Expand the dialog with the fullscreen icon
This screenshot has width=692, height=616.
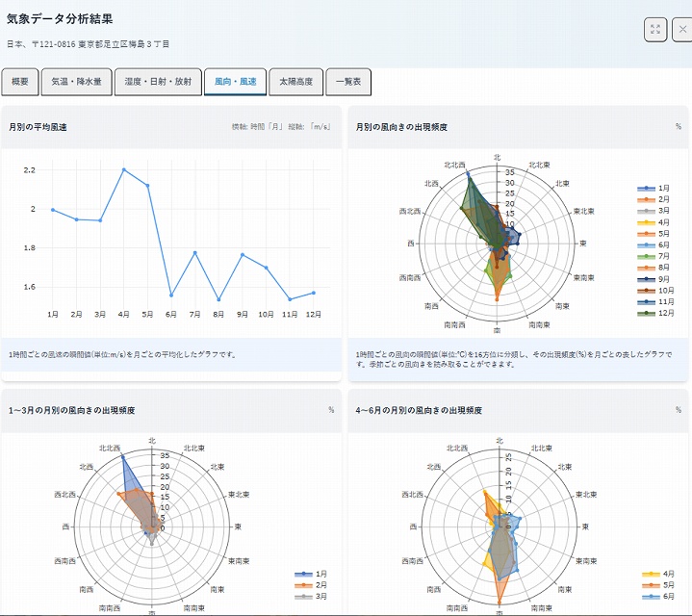coord(655,30)
